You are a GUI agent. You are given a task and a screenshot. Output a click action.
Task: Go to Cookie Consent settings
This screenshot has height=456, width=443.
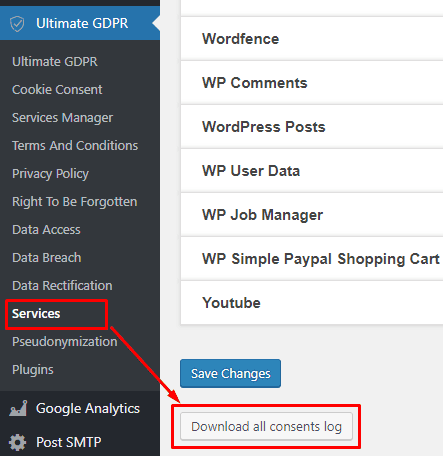tap(57, 89)
